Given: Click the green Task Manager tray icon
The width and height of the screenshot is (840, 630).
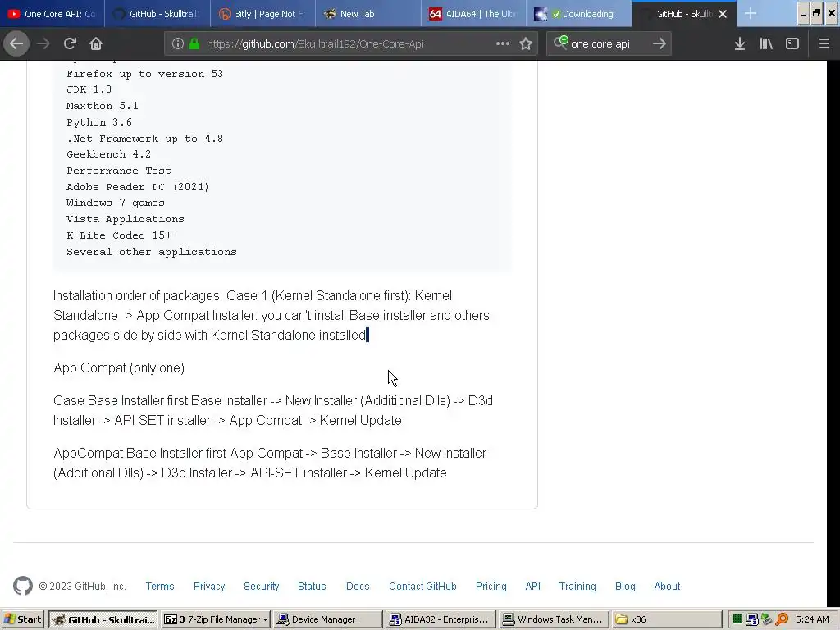Looking at the screenshot, I should [x=737, y=619].
